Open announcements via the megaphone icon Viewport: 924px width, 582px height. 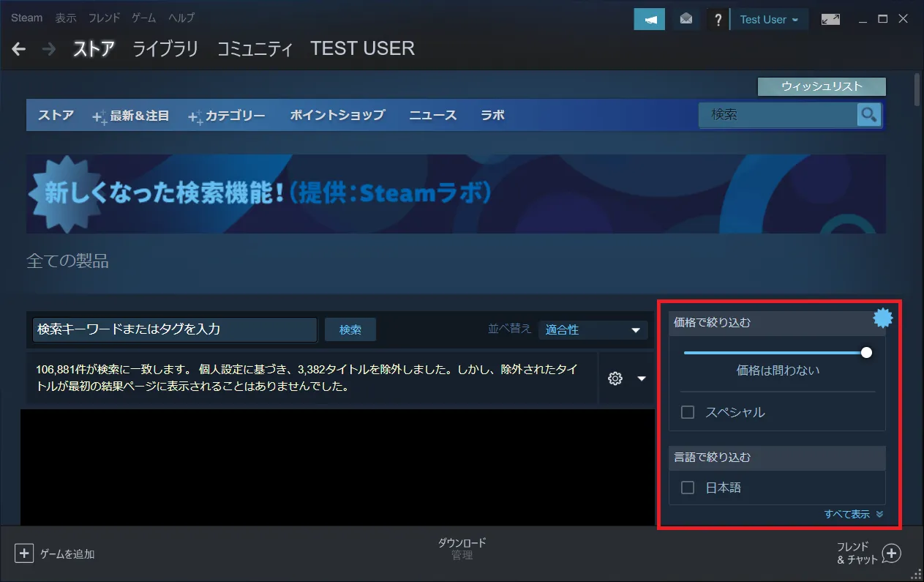coord(650,20)
